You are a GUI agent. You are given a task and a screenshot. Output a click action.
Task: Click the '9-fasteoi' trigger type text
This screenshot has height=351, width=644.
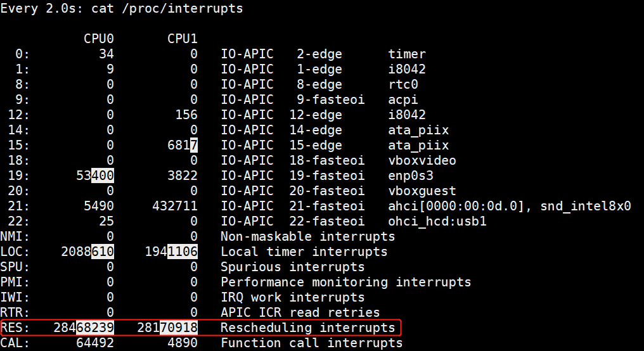pos(331,99)
